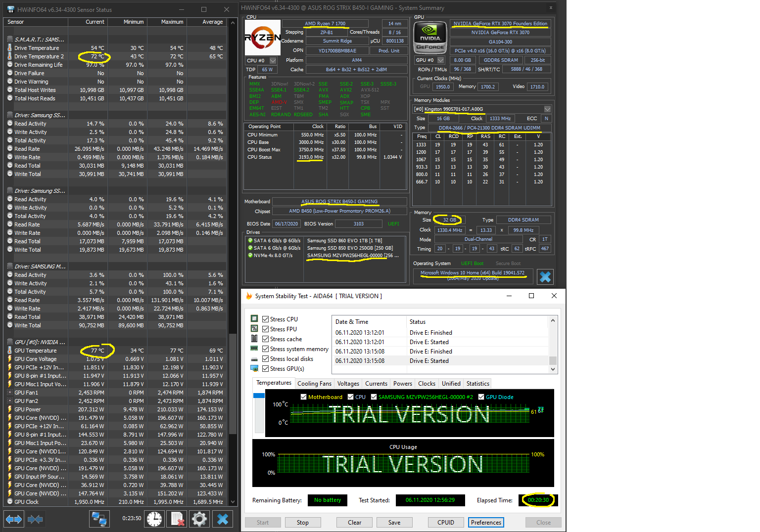Click the blue X button in System Summary

pyautogui.click(x=545, y=277)
